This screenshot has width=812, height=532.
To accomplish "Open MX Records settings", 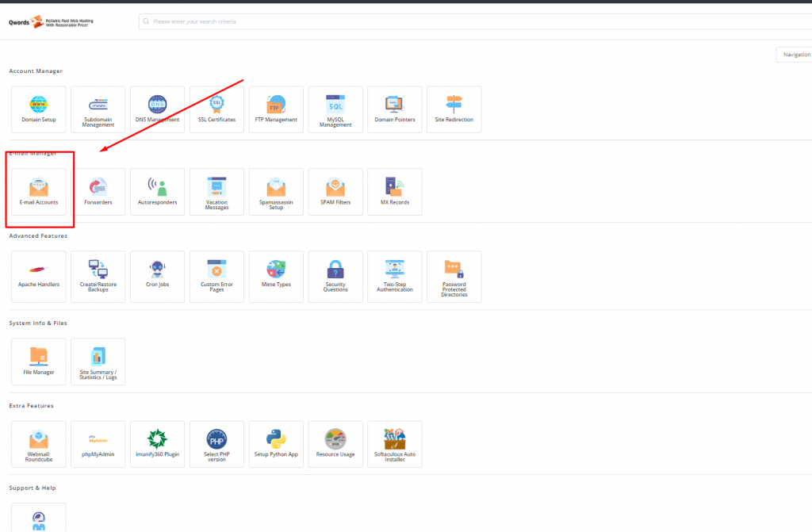I will pos(395,191).
